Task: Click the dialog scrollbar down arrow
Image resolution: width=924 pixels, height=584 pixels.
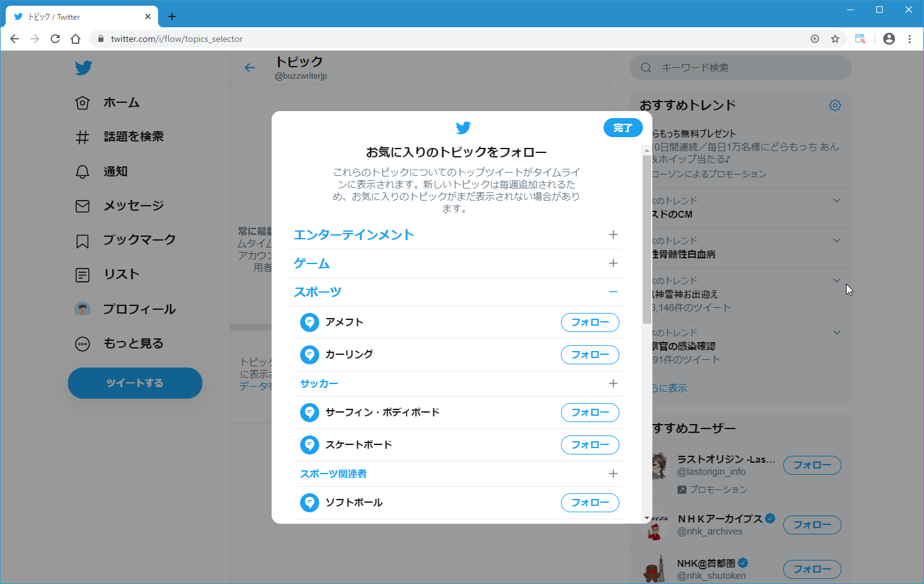Action: [647, 518]
